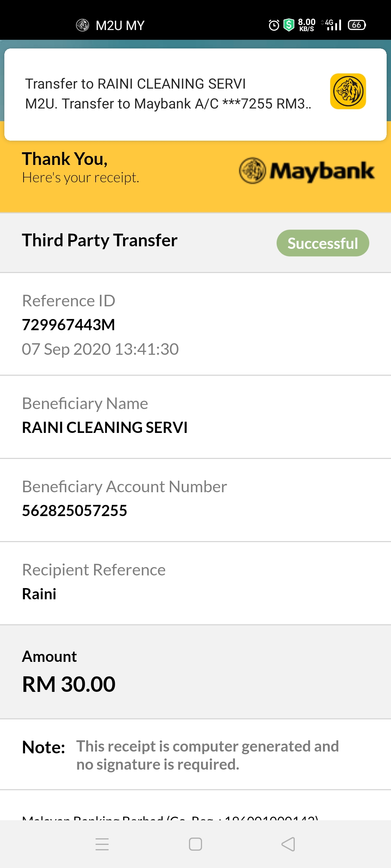Screen dimensions: 391x868
Task: Tap the Recipient Reference value Raini
Action: click(39, 594)
